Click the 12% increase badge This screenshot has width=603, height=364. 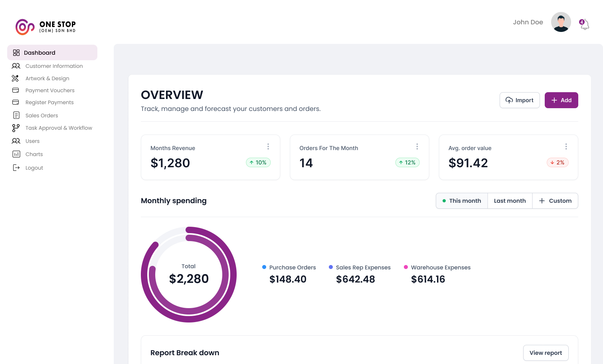(x=407, y=162)
